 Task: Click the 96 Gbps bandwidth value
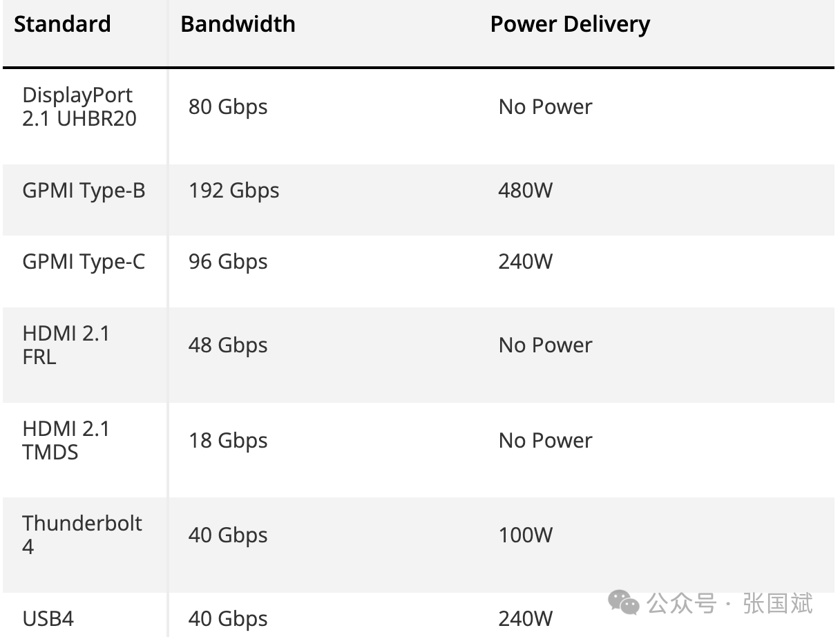228,262
